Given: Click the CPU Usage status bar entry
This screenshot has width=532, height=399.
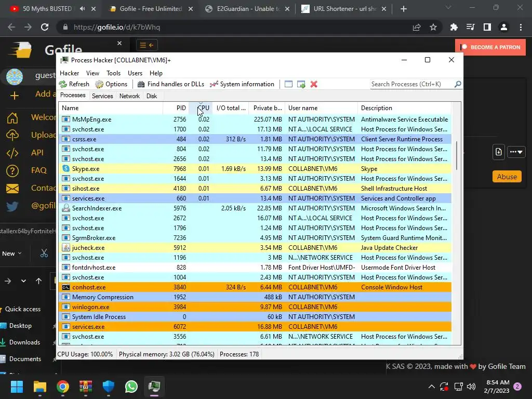Looking at the screenshot, I should [85, 354].
